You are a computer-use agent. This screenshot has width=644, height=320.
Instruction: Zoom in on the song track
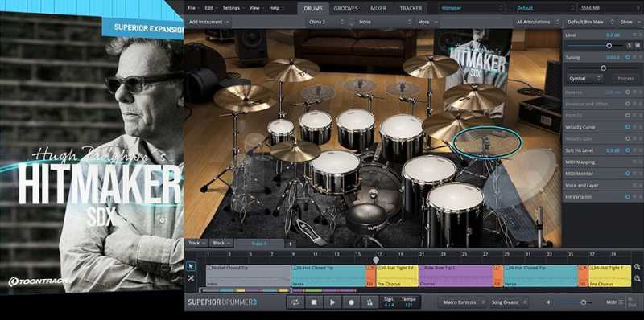638,267
